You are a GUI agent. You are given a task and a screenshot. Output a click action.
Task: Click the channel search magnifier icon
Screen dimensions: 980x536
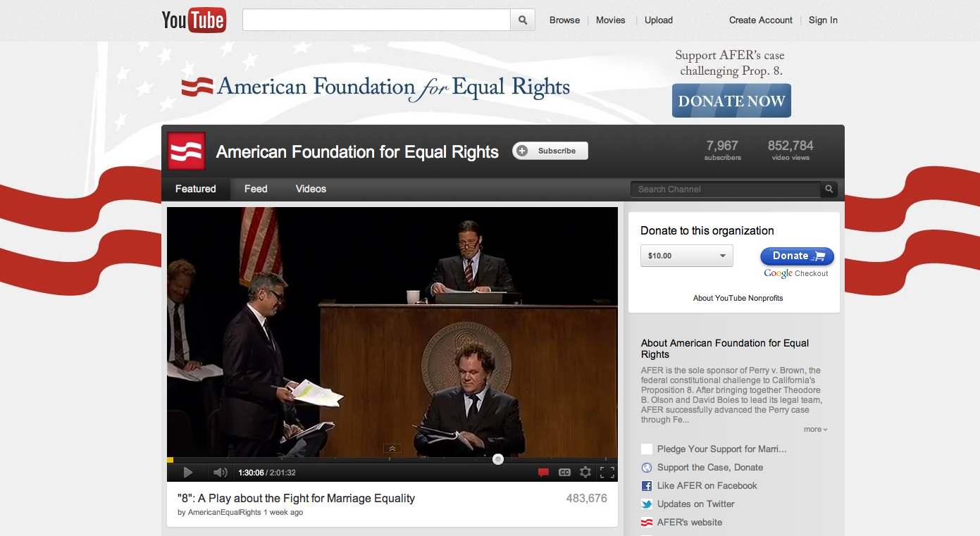tap(830, 189)
